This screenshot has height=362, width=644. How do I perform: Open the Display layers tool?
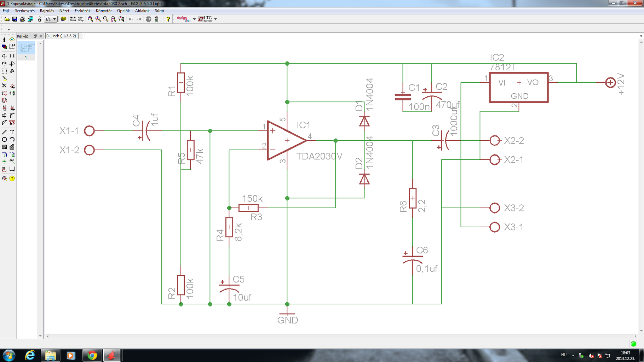(4, 47)
